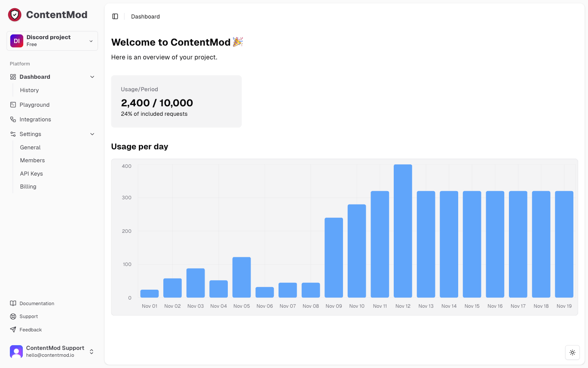
Task: Click the Playground terminal icon
Action: tap(13, 105)
